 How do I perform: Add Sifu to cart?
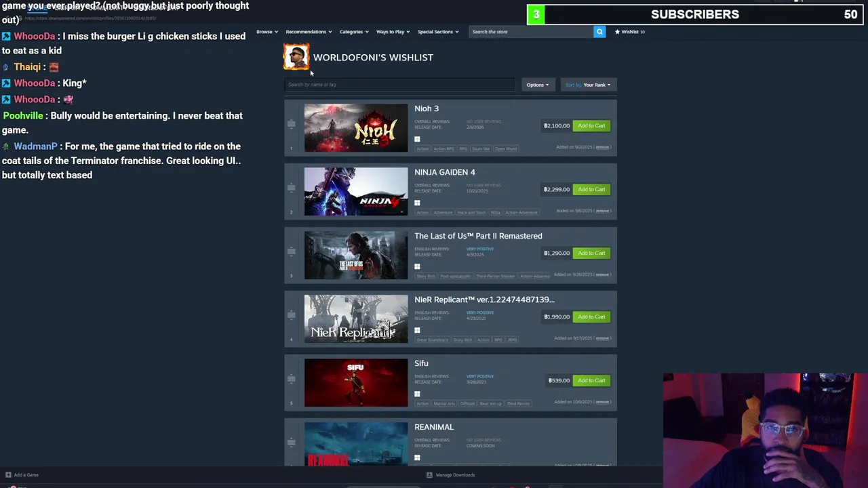(591, 380)
